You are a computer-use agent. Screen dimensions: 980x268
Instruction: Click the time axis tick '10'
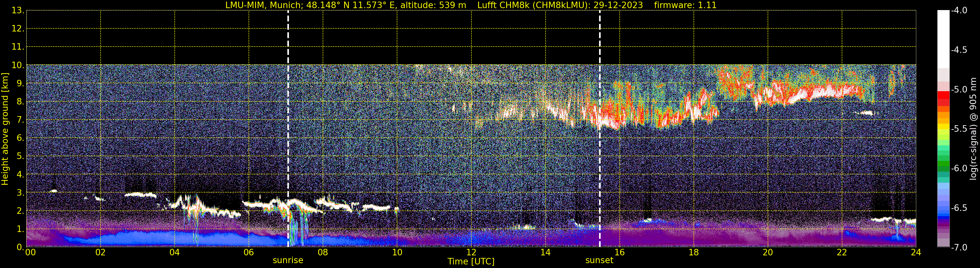tap(397, 252)
